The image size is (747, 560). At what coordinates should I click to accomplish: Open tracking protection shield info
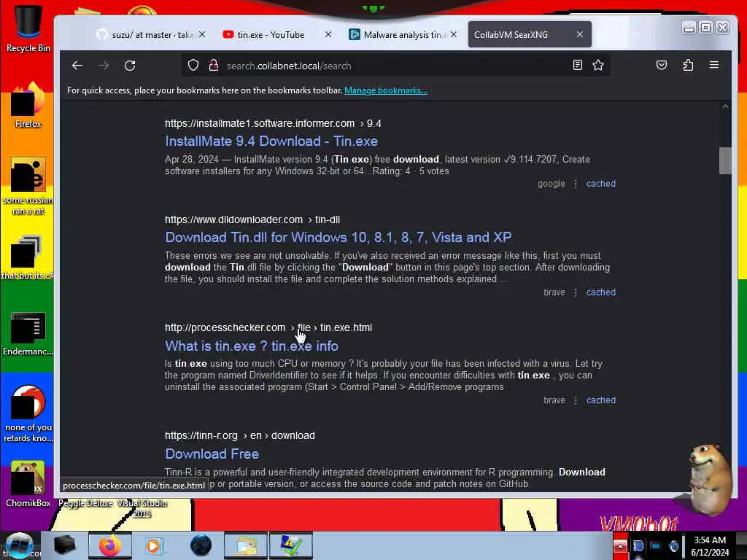coord(193,65)
